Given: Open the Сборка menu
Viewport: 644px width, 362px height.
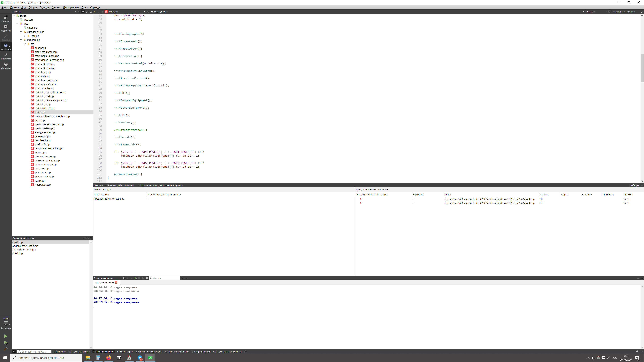Looking at the screenshot, I should (33, 7).
